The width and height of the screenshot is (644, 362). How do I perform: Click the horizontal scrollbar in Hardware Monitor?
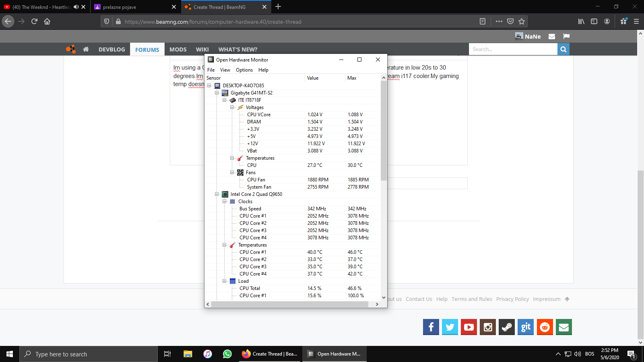tap(290, 304)
